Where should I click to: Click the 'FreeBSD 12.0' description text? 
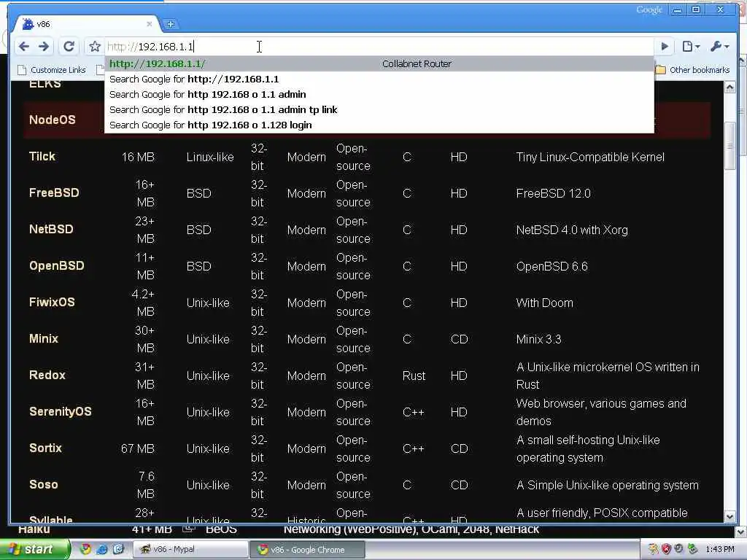coord(553,193)
